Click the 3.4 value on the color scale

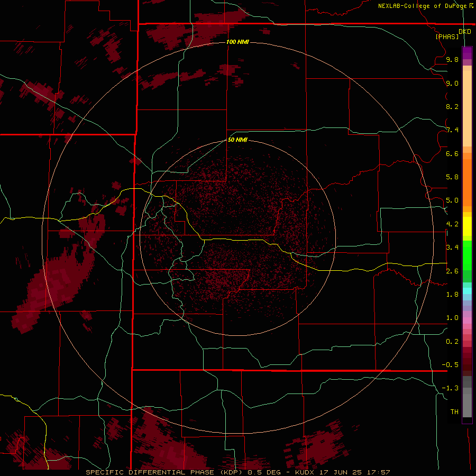tap(452, 248)
